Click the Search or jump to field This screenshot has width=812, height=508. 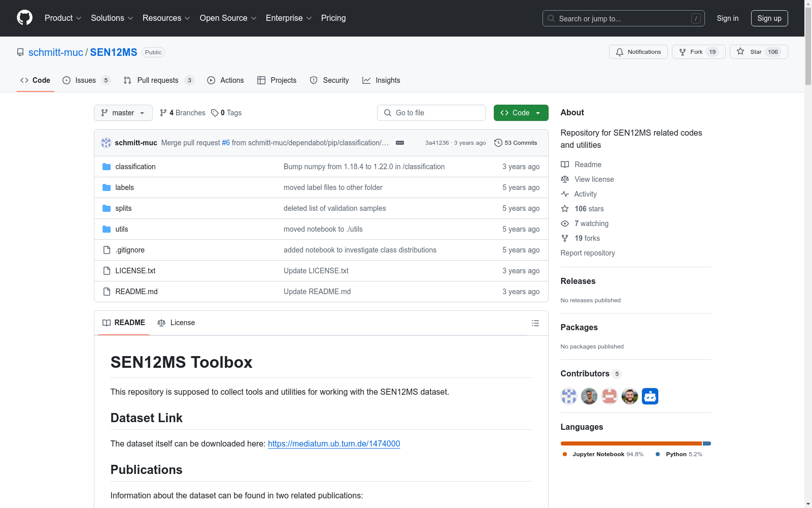click(624, 18)
